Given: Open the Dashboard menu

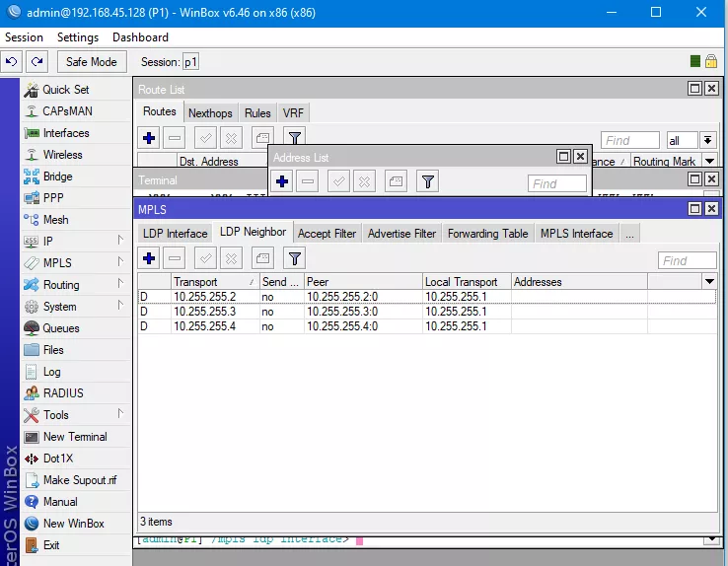Looking at the screenshot, I should (x=140, y=37).
